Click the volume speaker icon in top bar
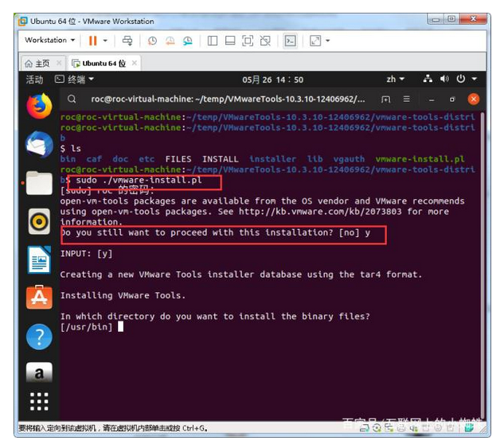Screen dimensions: 504x448 444,79
